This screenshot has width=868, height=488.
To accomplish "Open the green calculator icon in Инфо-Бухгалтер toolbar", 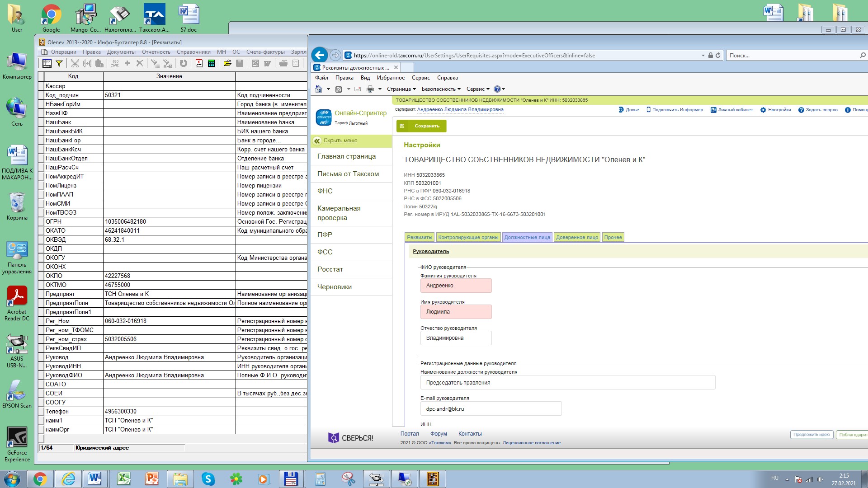I will [211, 63].
